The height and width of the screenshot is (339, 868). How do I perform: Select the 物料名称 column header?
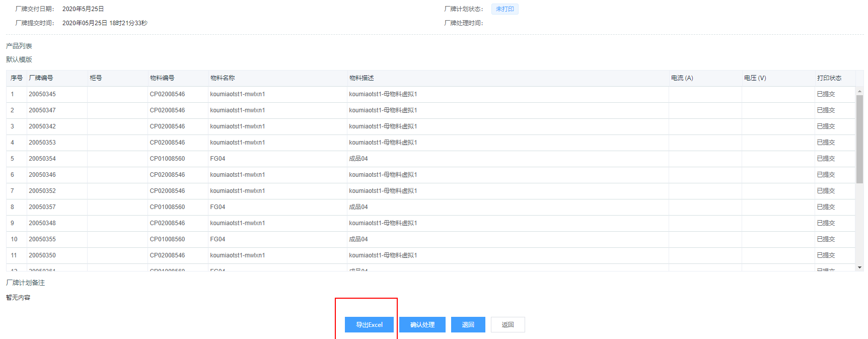tap(223, 78)
